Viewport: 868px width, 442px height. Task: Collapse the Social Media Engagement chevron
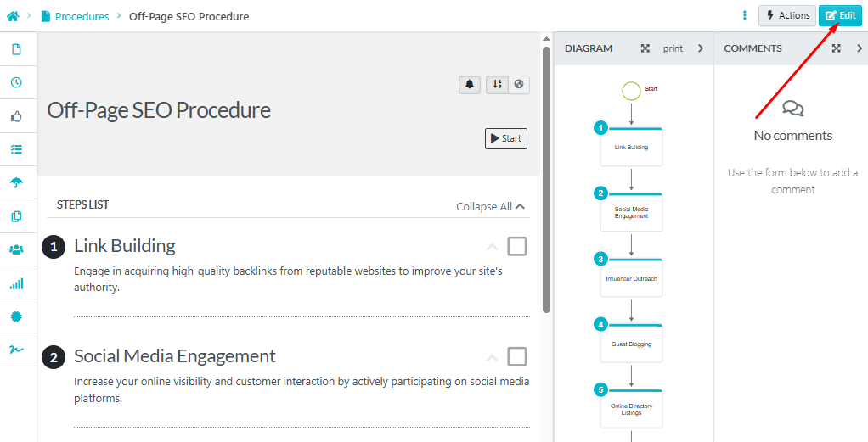[x=492, y=358]
